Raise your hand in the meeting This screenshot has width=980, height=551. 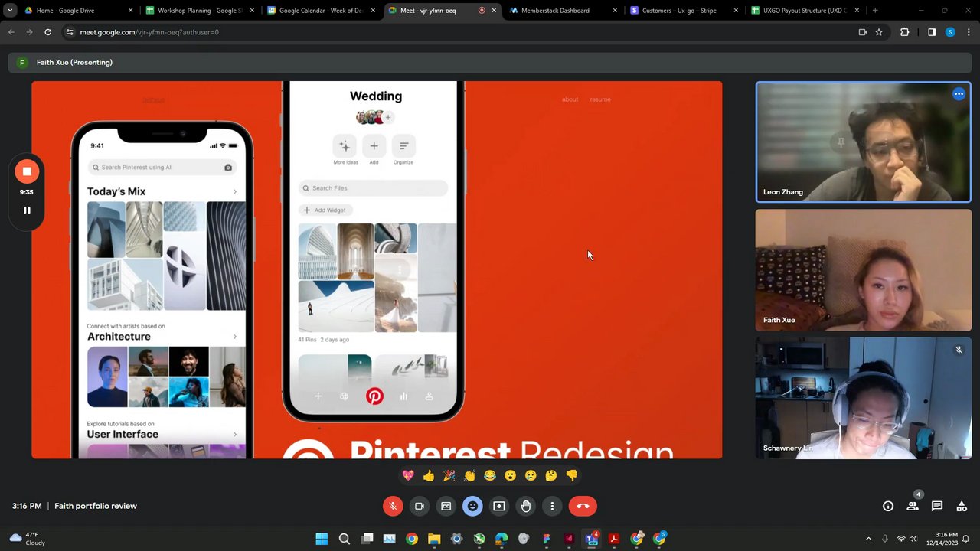pyautogui.click(x=525, y=506)
